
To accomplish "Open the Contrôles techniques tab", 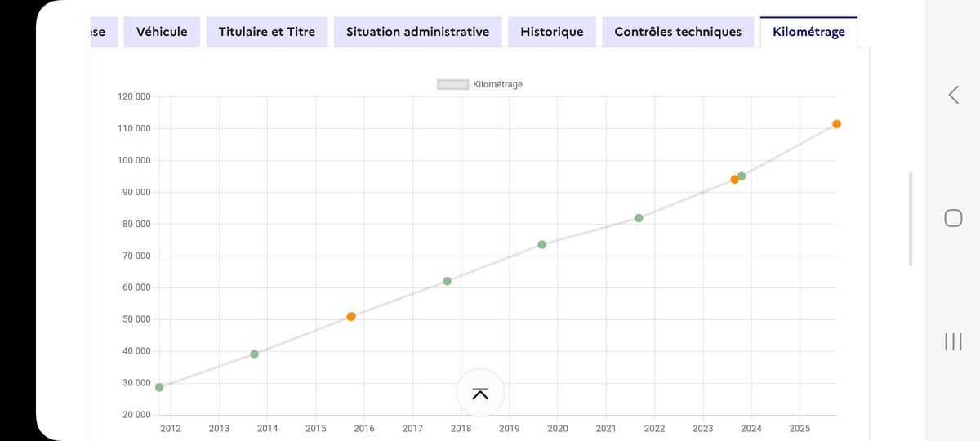I will coord(678,32).
